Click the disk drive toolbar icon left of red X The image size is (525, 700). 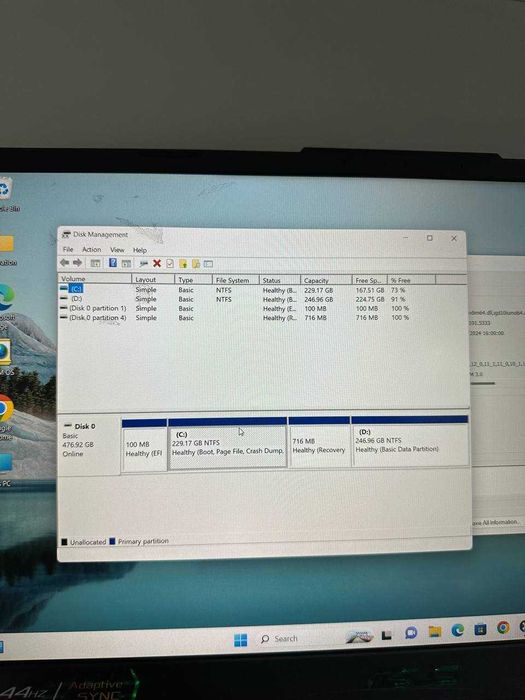tap(144, 263)
